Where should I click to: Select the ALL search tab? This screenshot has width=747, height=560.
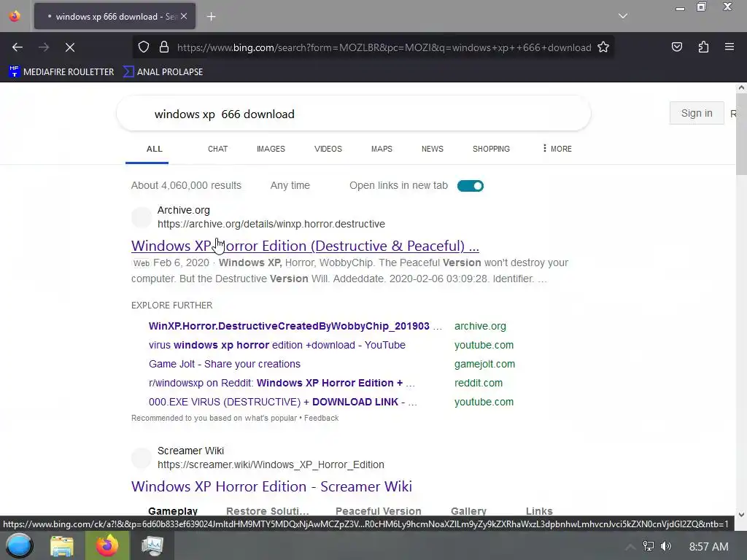155,149
